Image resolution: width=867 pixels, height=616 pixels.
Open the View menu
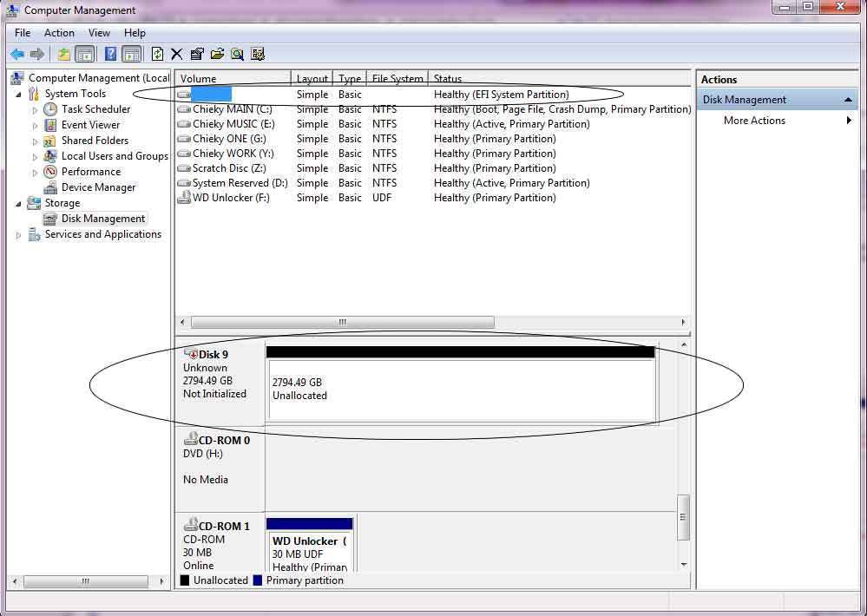pyautogui.click(x=99, y=33)
